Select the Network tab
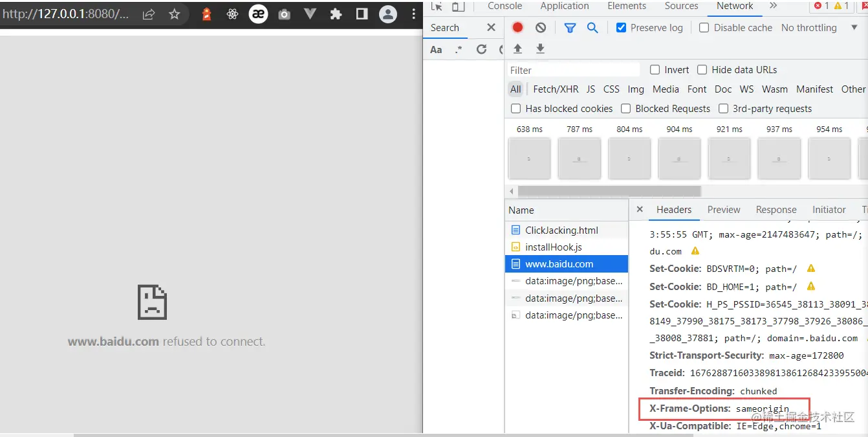This screenshot has height=437, width=868. 735,6
